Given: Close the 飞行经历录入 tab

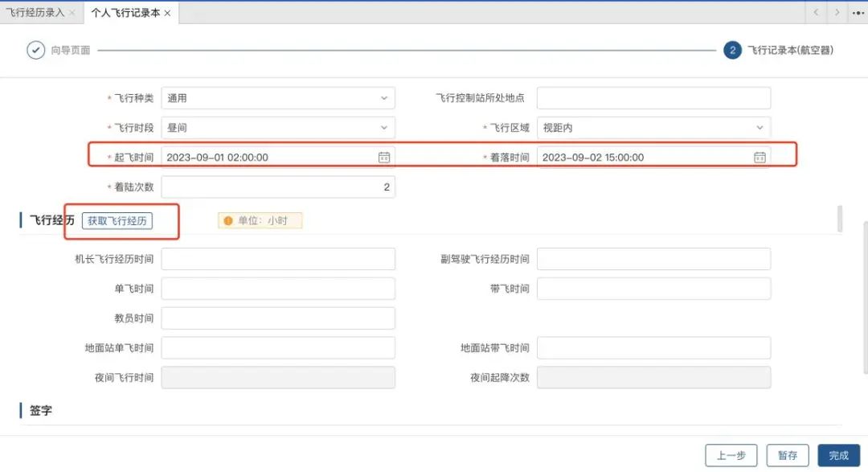Looking at the screenshot, I should tap(72, 13).
